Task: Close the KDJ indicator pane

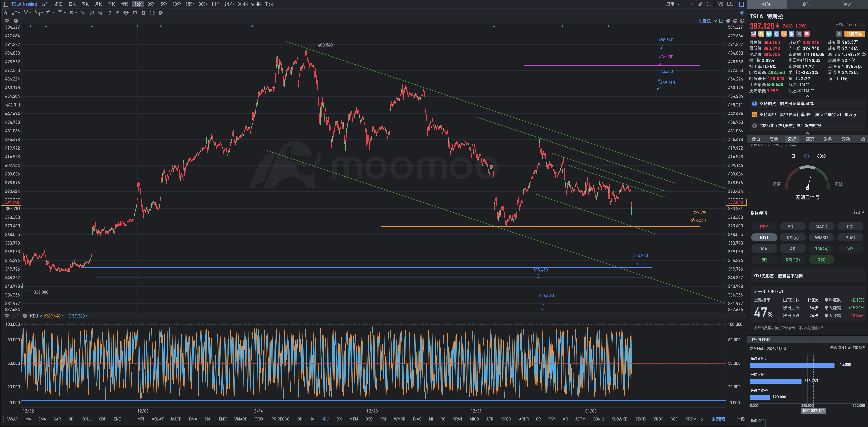Action: [x=25, y=316]
